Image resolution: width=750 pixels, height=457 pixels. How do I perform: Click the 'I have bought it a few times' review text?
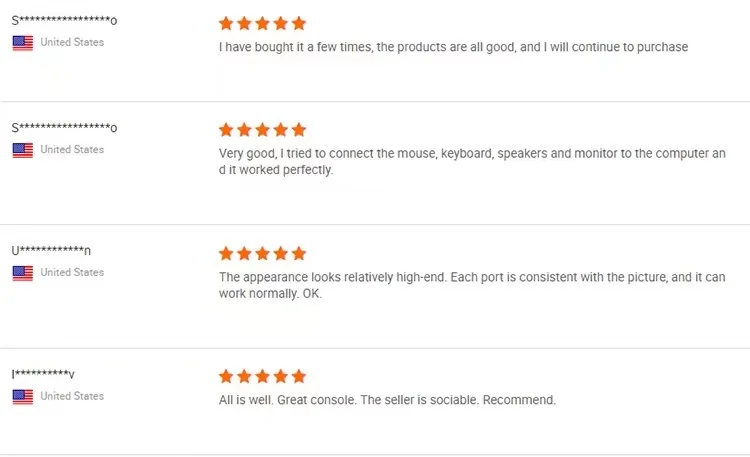point(453,47)
